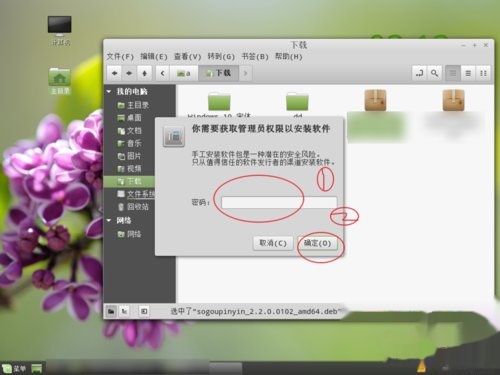Open 回收站 in the sidebar
500x375 pixels.
tap(133, 207)
